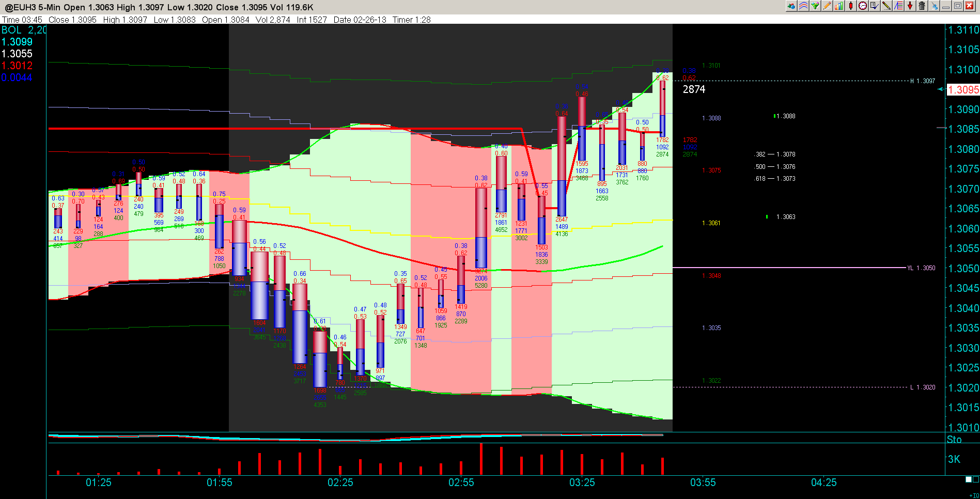Click the 'H 1.3097' high line label
Image resolution: width=980 pixels, height=499 pixels.
pos(923,81)
